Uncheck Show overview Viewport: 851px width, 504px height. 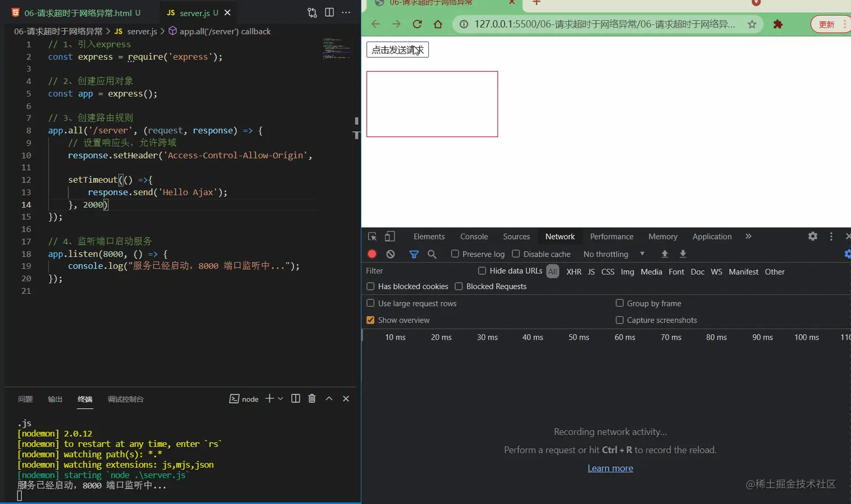coord(370,320)
